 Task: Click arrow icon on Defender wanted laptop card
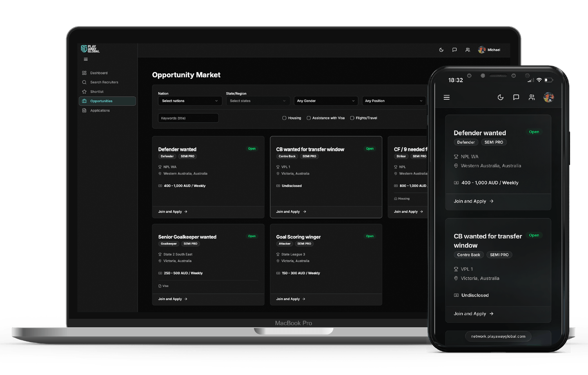point(186,212)
